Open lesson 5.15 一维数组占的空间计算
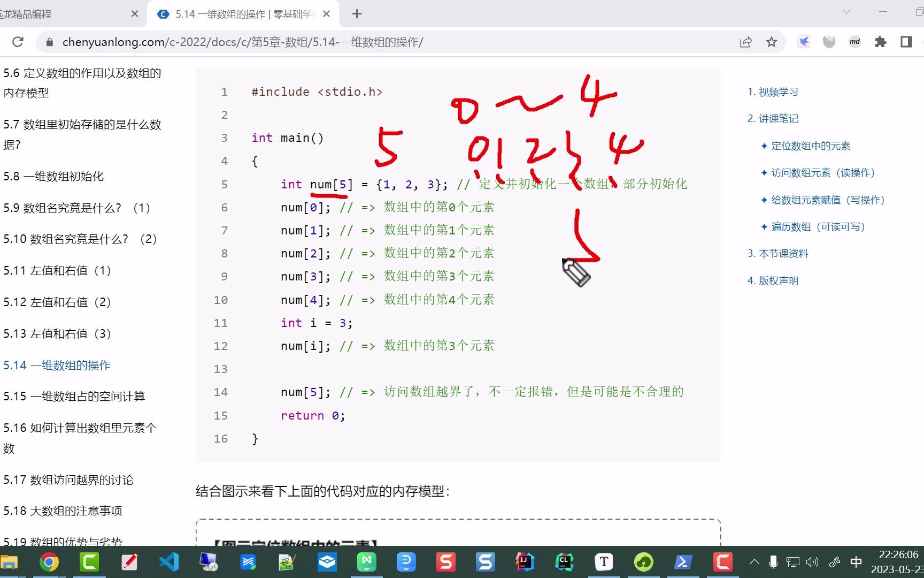Viewport: 924px width, 578px height. [x=75, y=396]
